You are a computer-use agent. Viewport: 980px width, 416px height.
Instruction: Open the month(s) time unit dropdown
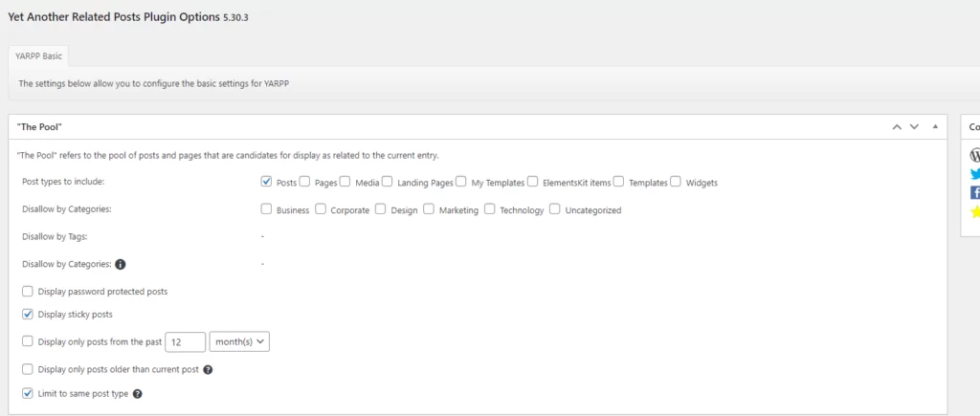pos(239,341)
